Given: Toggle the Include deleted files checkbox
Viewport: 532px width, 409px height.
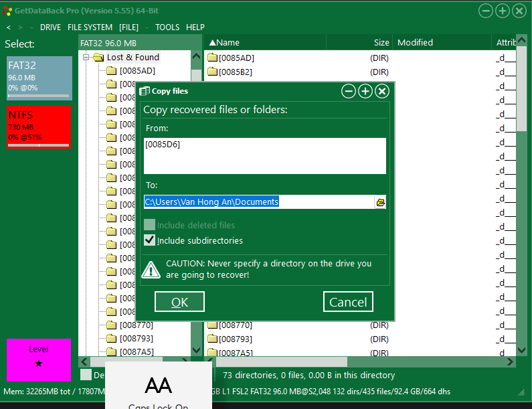Looking at the screenshot, I should click(150, 225).
